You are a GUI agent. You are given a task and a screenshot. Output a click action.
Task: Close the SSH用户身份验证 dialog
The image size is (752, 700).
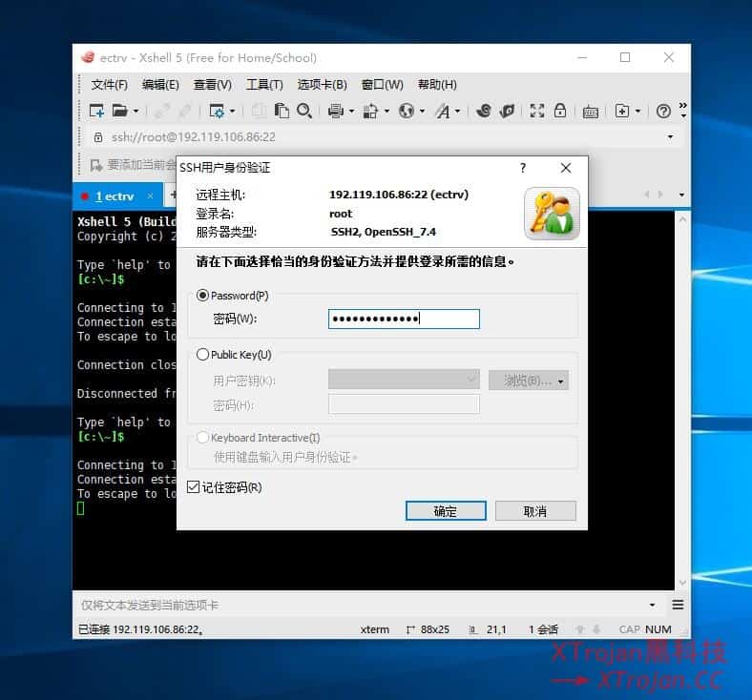(x=566, y=168)
